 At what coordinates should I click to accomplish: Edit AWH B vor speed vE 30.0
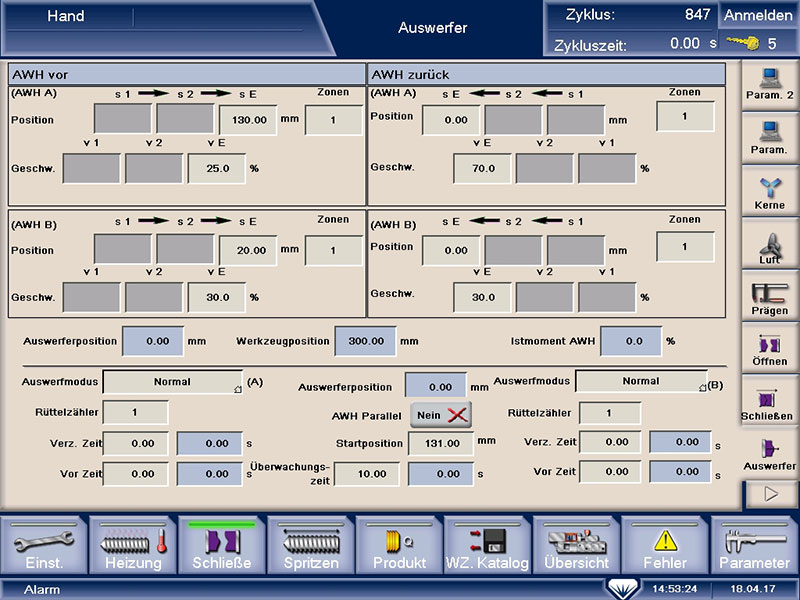[217, 297]
